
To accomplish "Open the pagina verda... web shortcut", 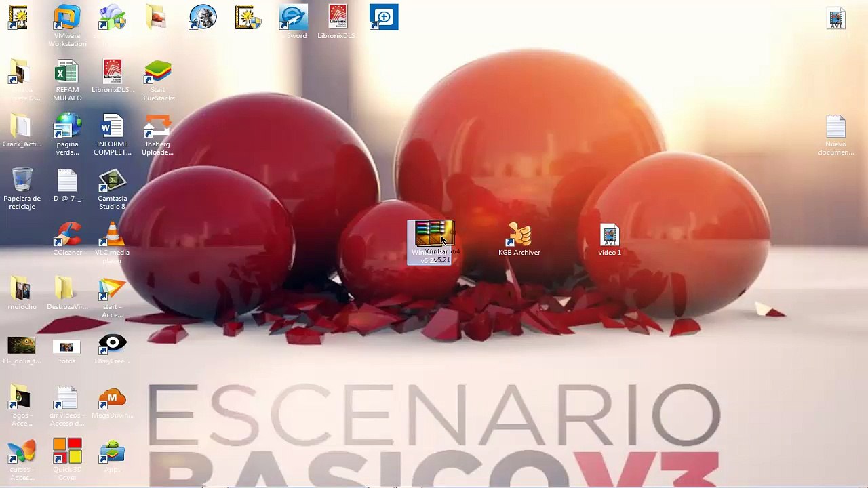I will coord(67,135).
